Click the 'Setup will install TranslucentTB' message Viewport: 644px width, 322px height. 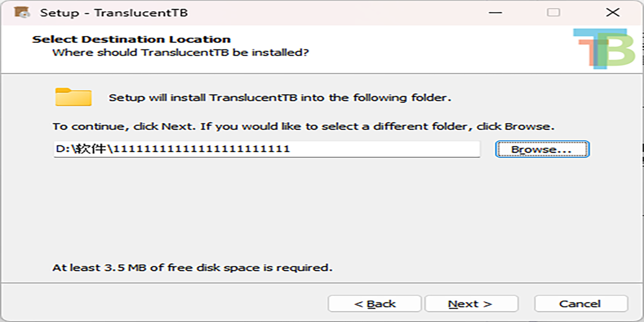point(280,98)
